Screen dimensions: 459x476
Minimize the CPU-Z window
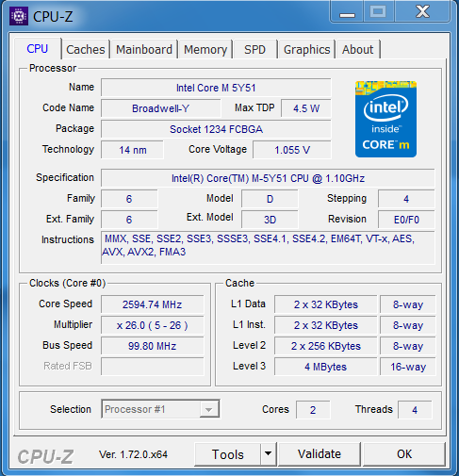click(x=347, y=12)
